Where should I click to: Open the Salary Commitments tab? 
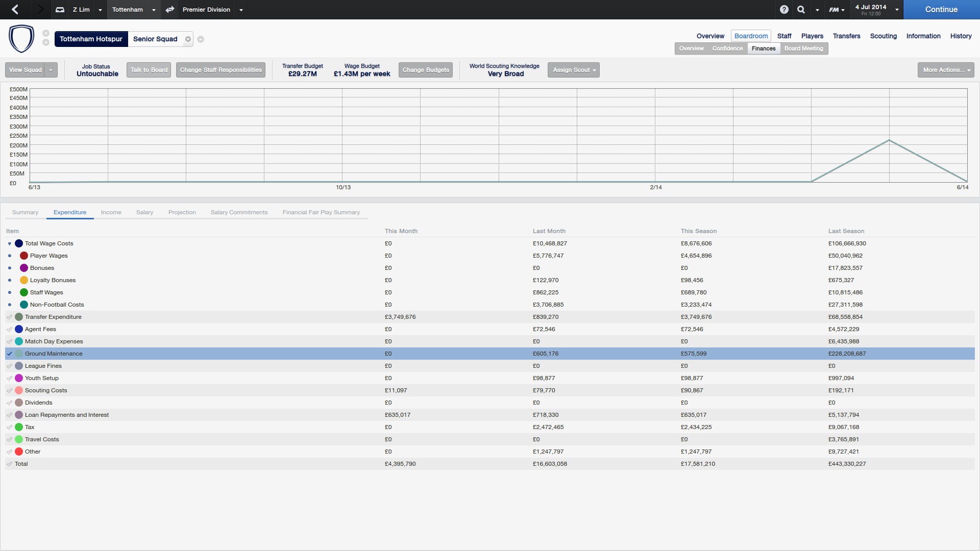click(x=239, y=212)
